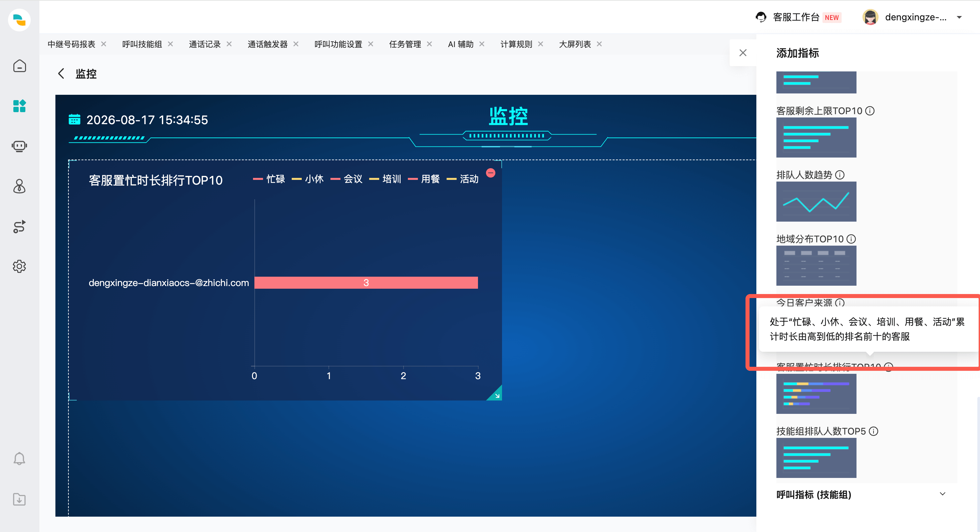Click the NEW badge beside 客服工作台
Viewport: 980px width, 532px height.
[x=831, y=17]
